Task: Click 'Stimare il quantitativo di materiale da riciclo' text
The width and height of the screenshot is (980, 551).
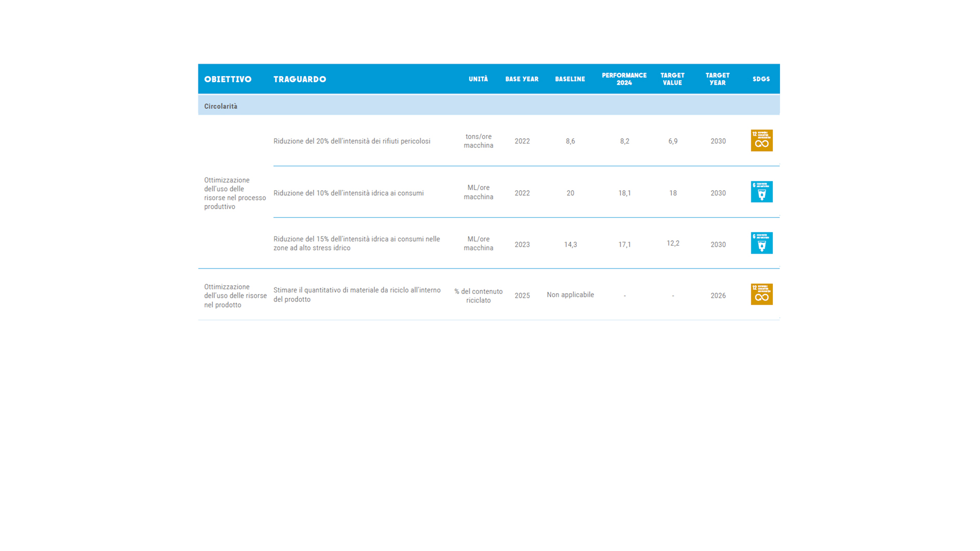Action: point(357,295)
